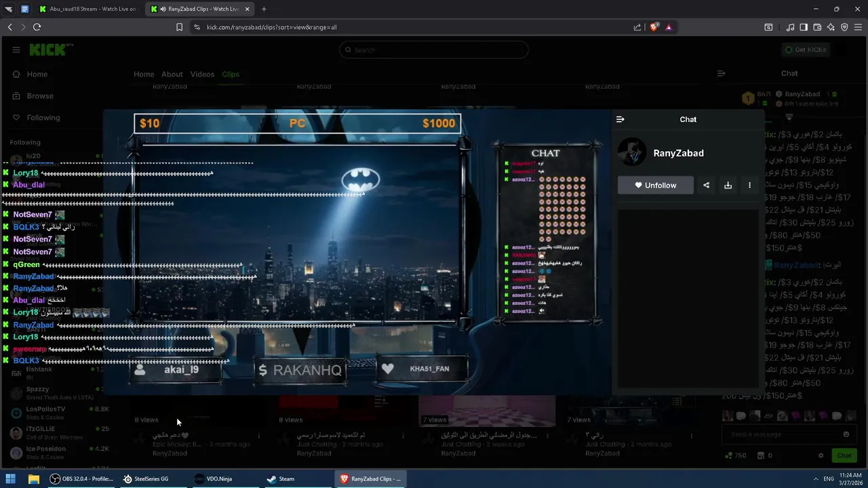Open site settings icon in address bar
Image resolution: width=868 pixels, height=488 pixels.
pos(197,27)
